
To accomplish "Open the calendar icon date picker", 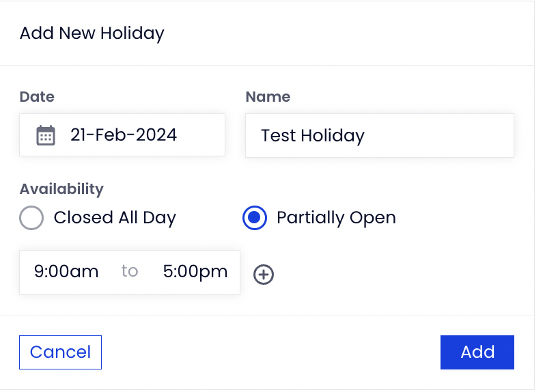I will (46, 135).
